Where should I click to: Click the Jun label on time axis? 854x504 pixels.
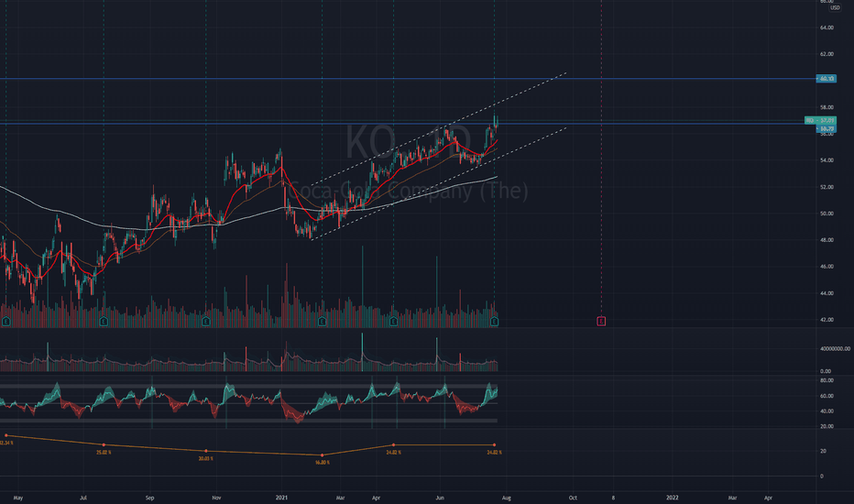440,498
